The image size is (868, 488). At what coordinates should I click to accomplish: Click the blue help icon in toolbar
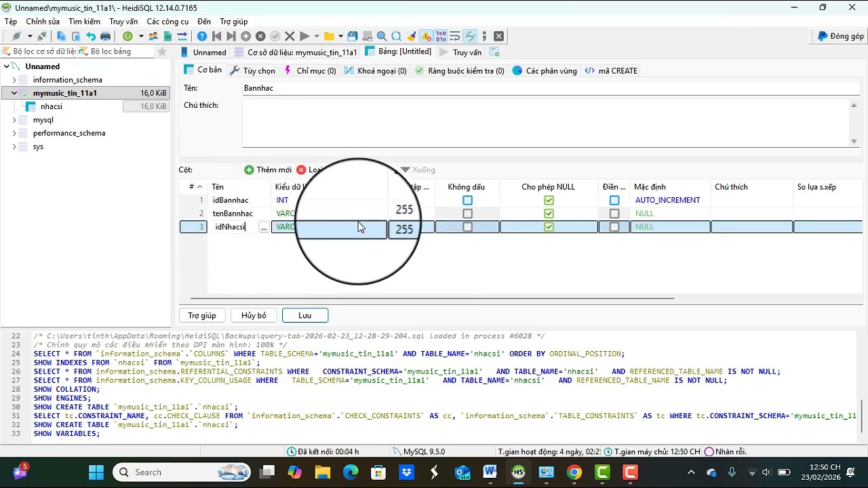[x=202, y=36]
